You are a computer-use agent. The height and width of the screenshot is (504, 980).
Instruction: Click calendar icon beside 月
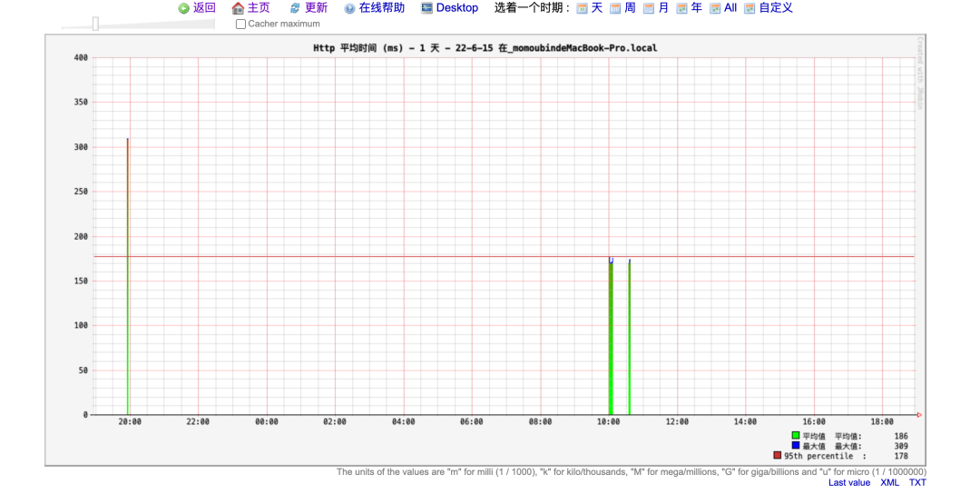click(649, 8)
